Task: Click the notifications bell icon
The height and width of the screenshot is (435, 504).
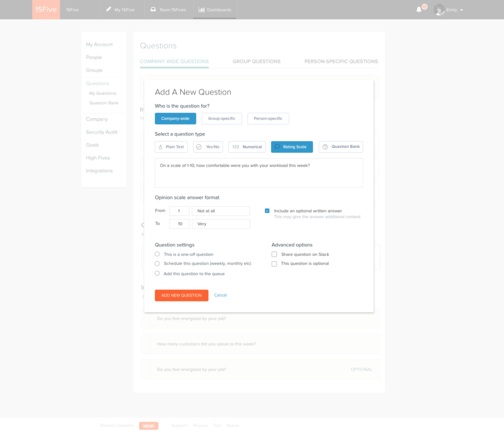Action: [419, 10]
